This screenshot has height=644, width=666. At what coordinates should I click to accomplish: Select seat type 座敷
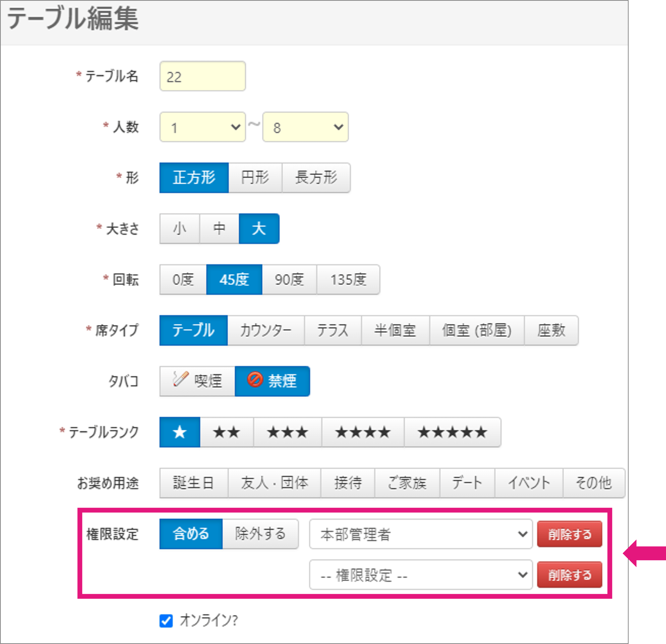[x=551, y=330]
